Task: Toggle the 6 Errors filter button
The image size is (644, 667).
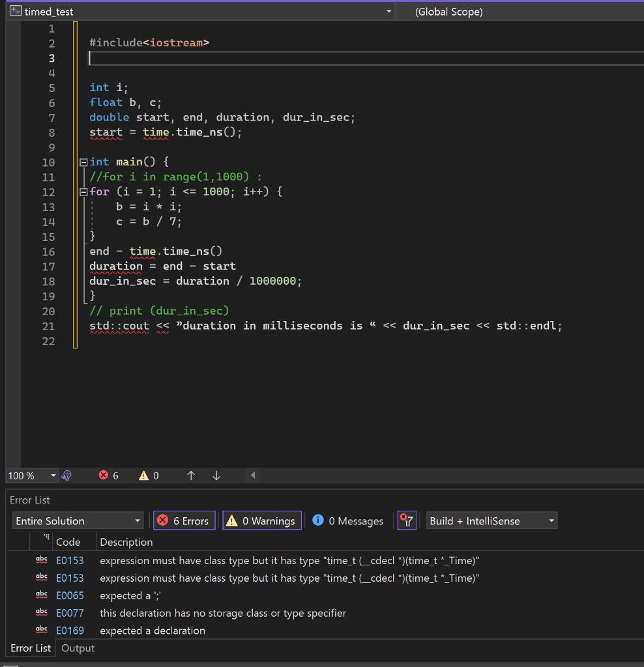Action: pos(184,520)
